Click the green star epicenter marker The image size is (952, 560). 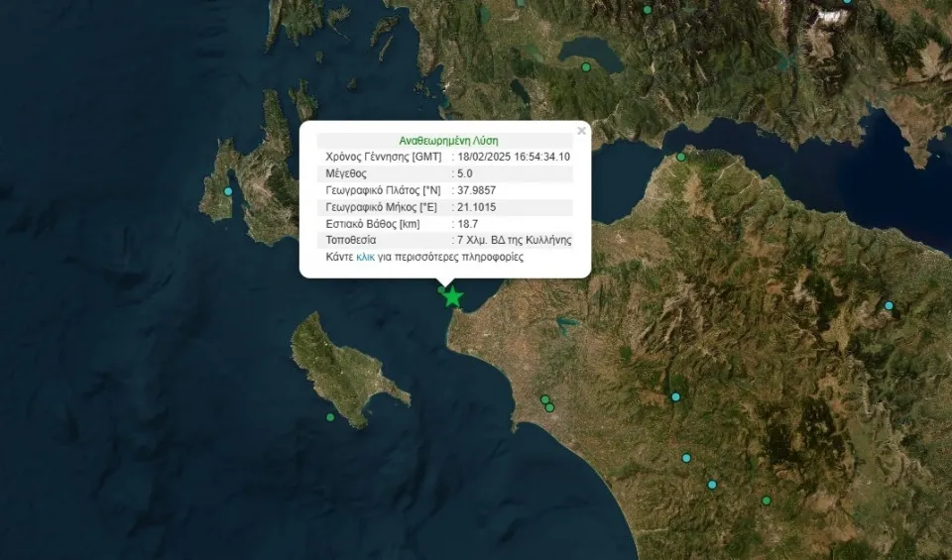point(453,296)
